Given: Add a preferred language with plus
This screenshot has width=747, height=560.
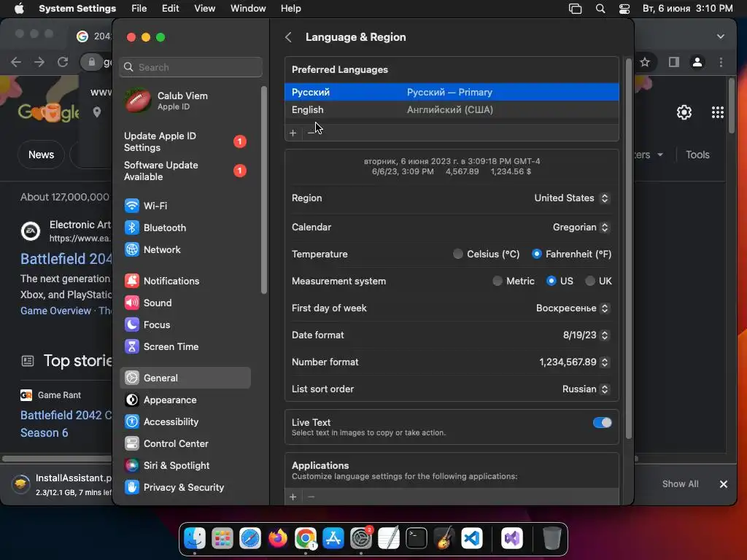Looking at the screenshot, I should (293, 133).
